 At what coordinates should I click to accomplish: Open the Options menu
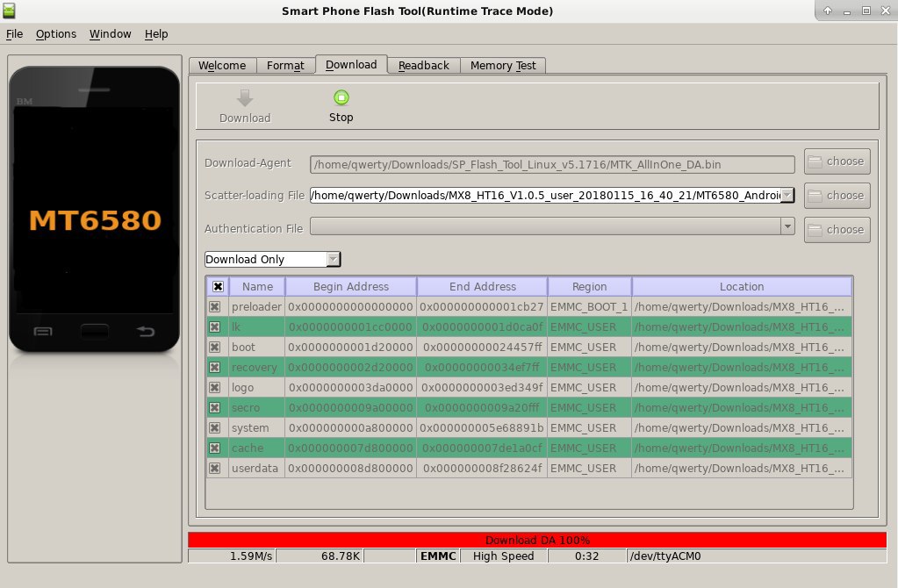click(56, 33)
